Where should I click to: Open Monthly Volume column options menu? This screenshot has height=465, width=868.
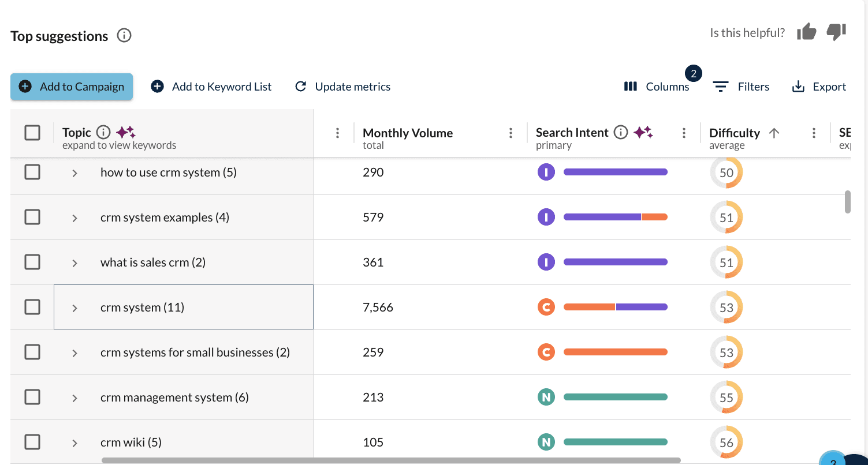point(511,133)
